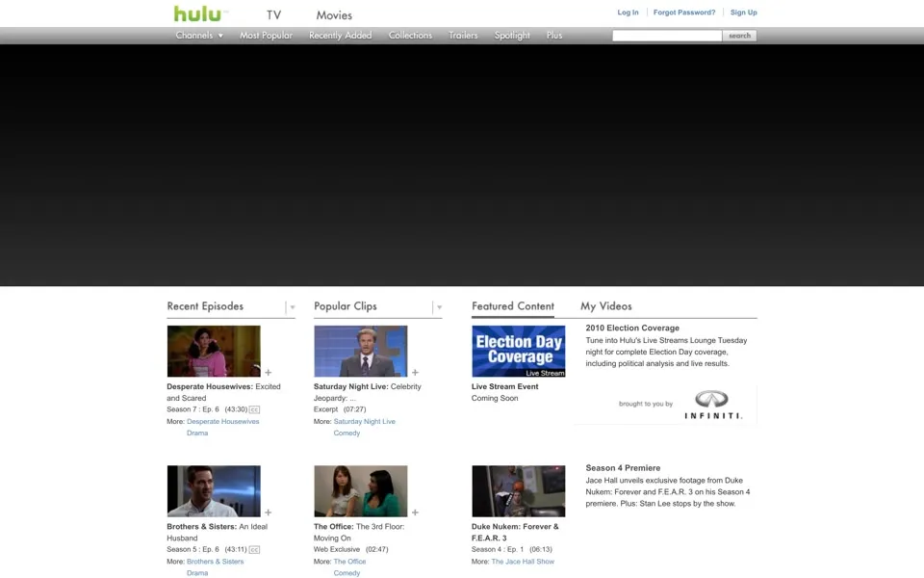Open Duke Nukem Forever thumbnail
The image size is (924, 578).
[519, 491]
